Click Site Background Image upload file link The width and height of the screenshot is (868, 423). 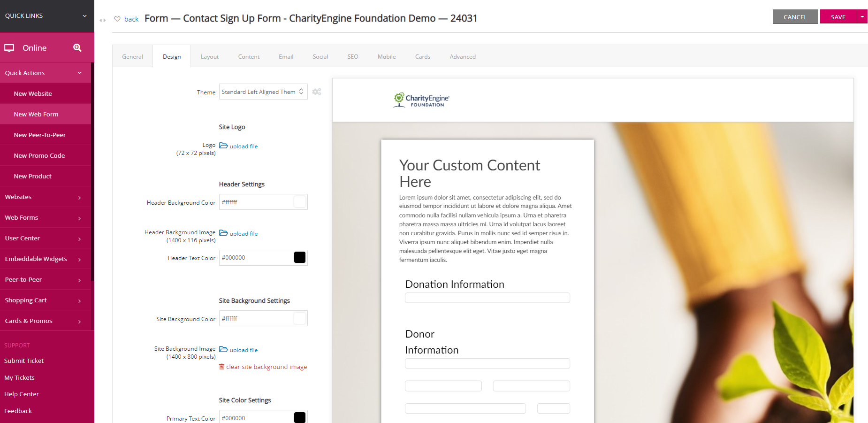point(244,350)
